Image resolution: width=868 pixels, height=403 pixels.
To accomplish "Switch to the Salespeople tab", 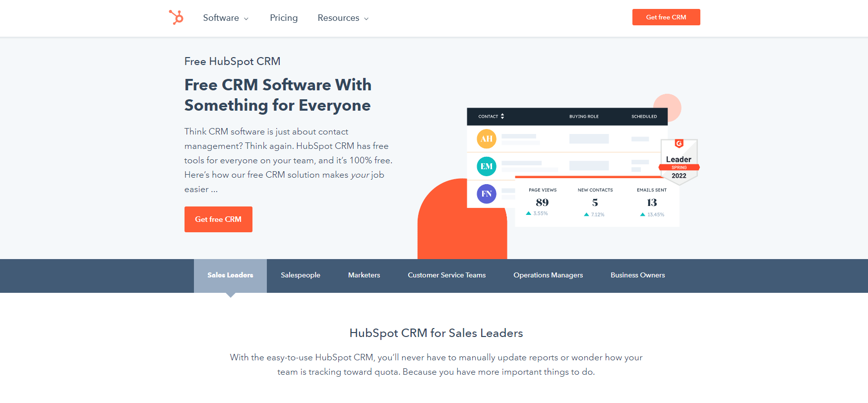I will (x=301, y=275).
